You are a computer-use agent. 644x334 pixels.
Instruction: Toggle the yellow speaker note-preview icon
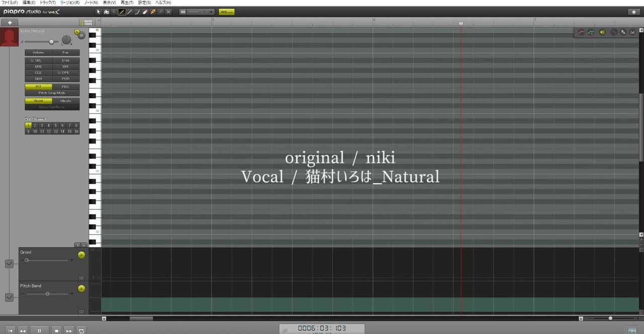click(x=602, y=32)
